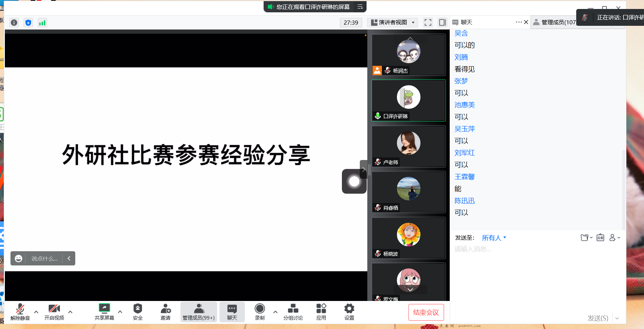Show earlier video thumbnails with the up arrow
Screen dimensions: 644x329
coord(410,39)
